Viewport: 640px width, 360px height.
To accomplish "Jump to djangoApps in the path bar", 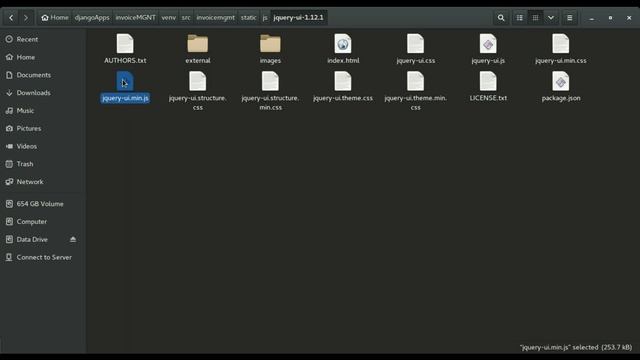I will coord(92,18).
